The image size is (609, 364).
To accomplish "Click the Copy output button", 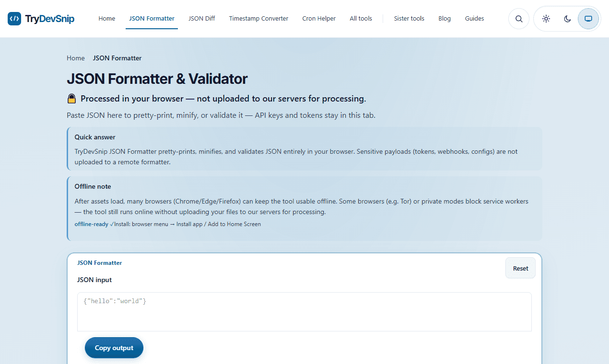I will pos(114,348).
